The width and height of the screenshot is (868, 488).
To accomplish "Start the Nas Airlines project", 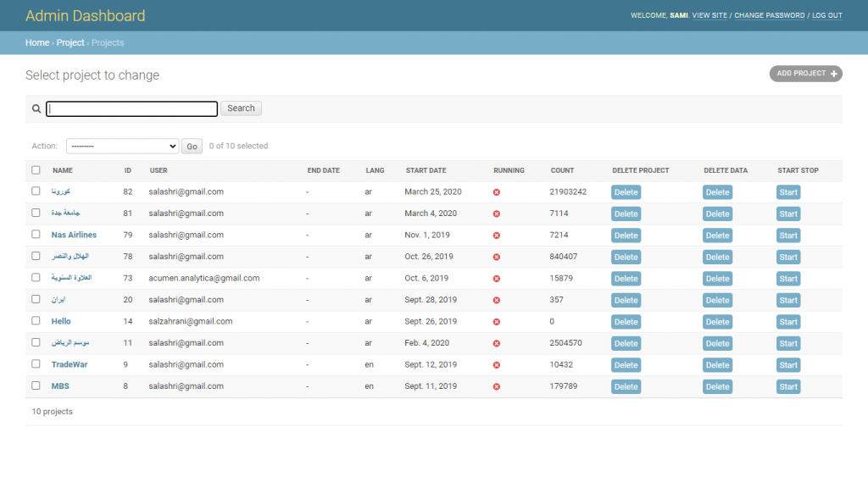I will [788, 236].
